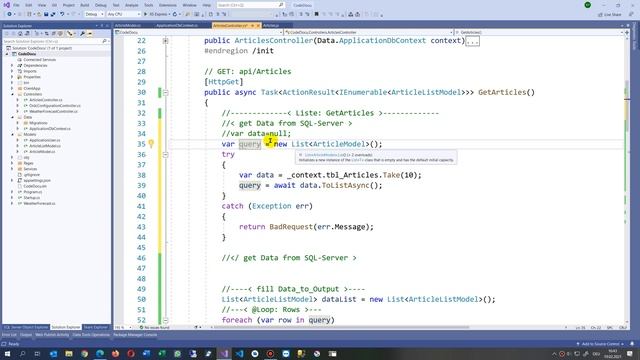The image size is (640, 360).
Task: Select appsettings.json in Solution Explorer
Action: coord(37,180)
